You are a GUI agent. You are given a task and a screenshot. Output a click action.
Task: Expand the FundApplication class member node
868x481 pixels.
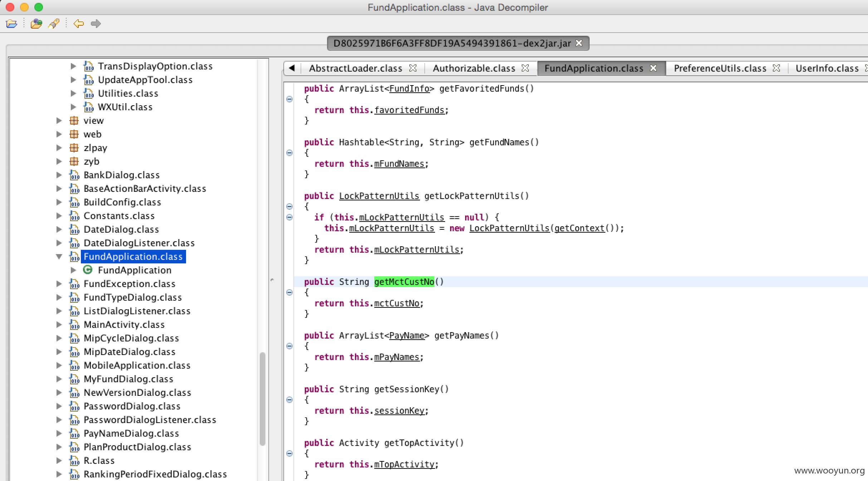pos(73,270)
